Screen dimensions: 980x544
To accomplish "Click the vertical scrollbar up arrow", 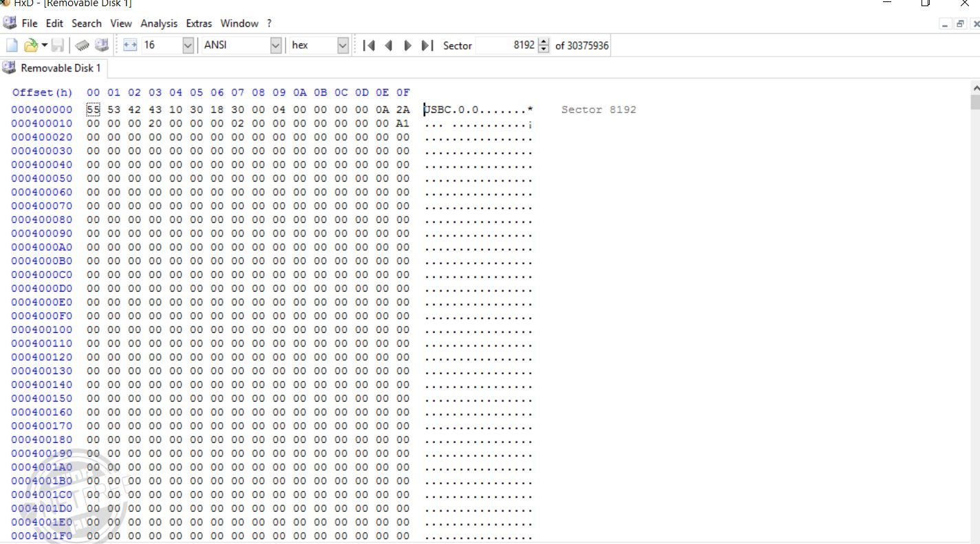I will 974,88.
